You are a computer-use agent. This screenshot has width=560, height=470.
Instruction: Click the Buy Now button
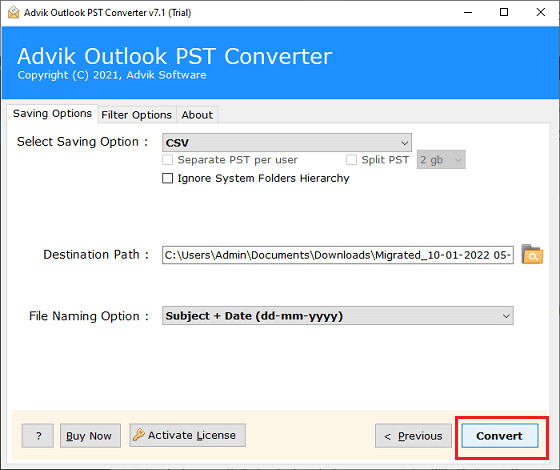(x=90, y=436)
